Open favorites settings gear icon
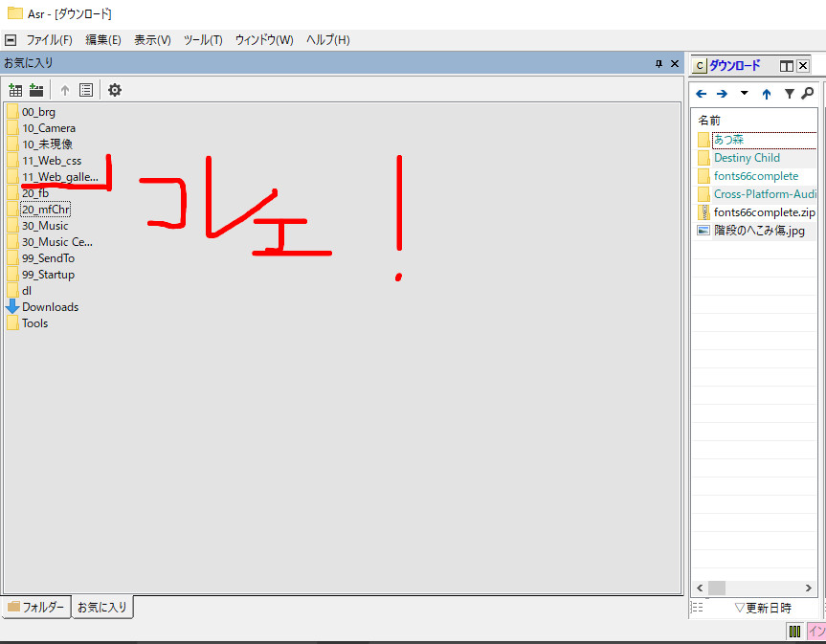The height and width of the screenshot is (644, 826). pyautogui.click(x=114, y=90)
